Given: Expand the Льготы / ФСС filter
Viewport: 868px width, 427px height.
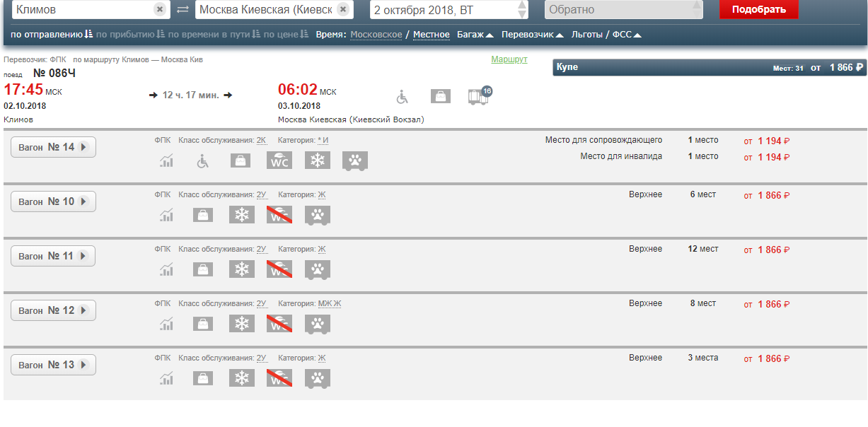Looking at the screenshot, I should point(607,35).
